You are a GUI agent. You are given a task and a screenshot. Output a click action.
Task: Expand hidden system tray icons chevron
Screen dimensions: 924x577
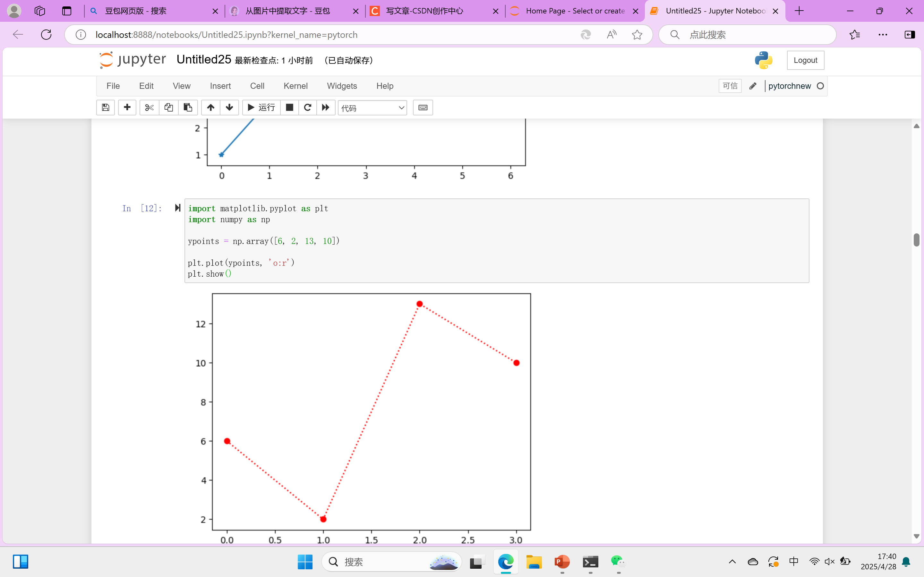[732, 561]
